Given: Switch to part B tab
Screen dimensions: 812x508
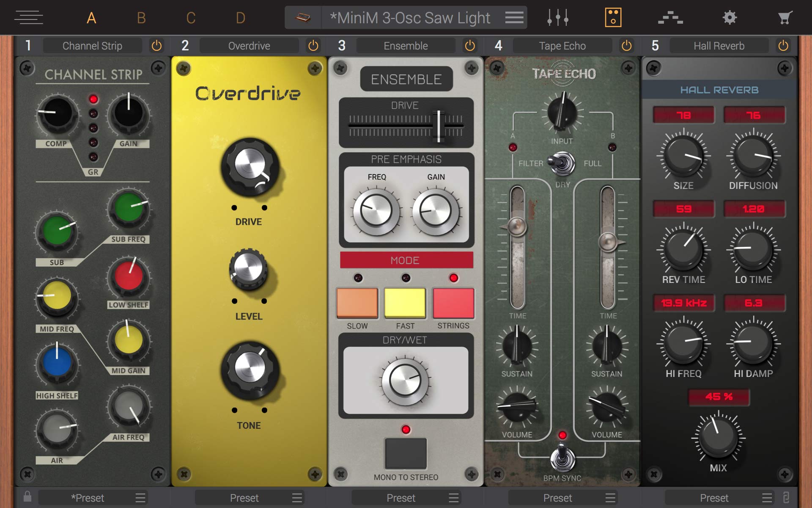Looking at the screenshot, I should coord(141,18).
